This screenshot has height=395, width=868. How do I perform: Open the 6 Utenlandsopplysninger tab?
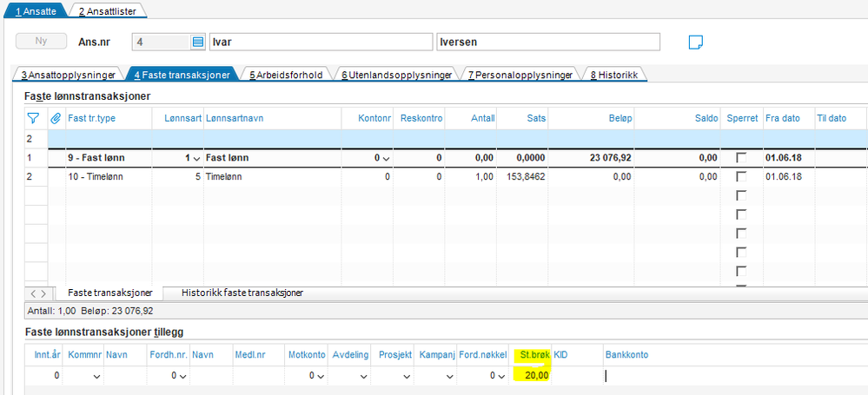396,74
